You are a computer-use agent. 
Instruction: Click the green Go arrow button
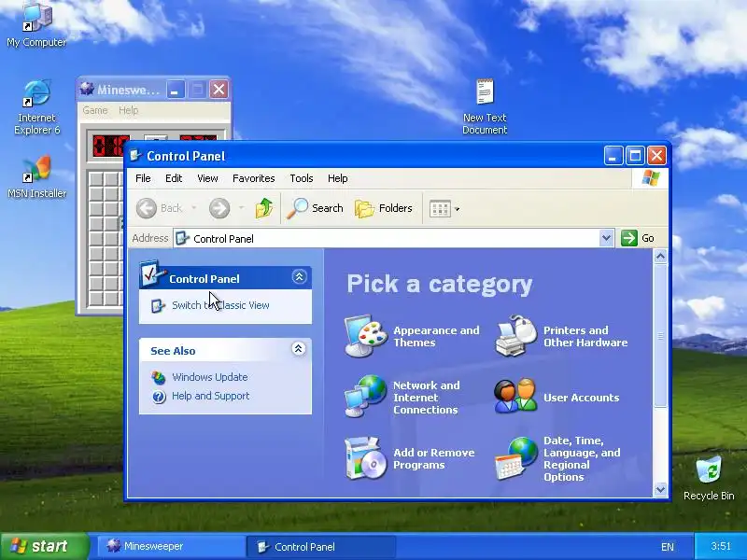pyautogui.click(x=628, y=238)
